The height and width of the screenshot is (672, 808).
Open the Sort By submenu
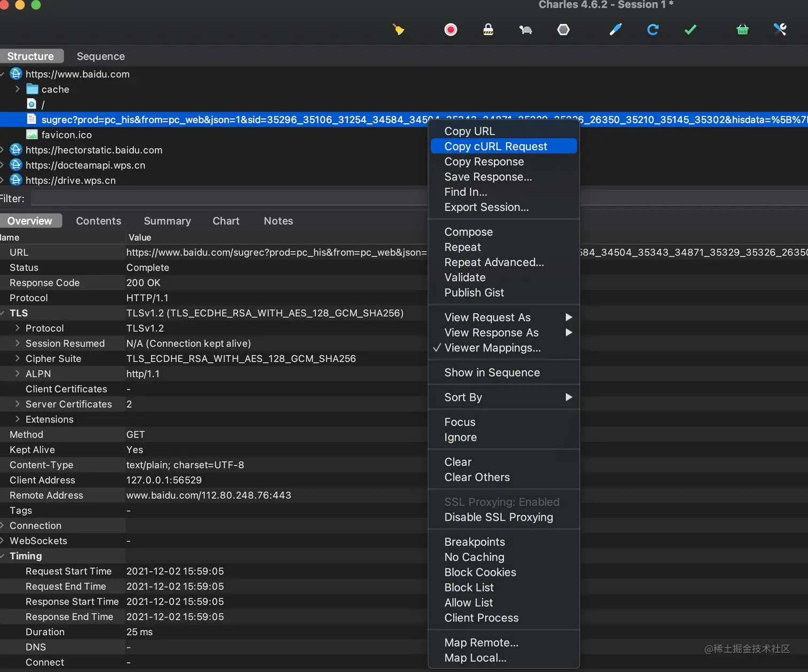pyautogui.click(x=503, y=397)
